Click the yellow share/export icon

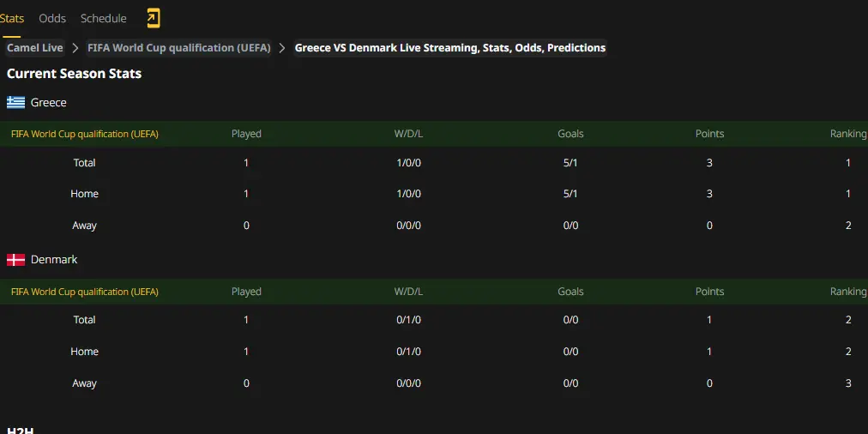(154, 18)
